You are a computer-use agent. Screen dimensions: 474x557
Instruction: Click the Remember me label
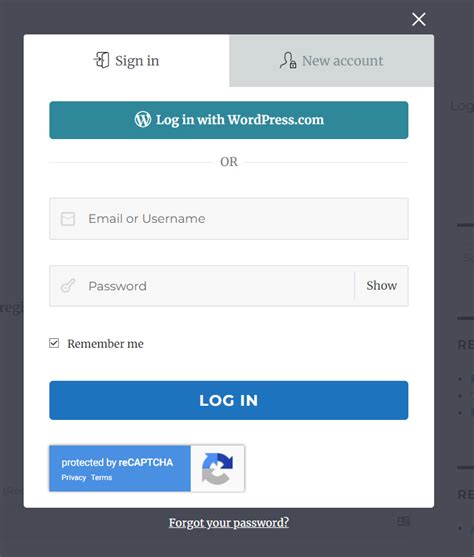click(106, 344)
